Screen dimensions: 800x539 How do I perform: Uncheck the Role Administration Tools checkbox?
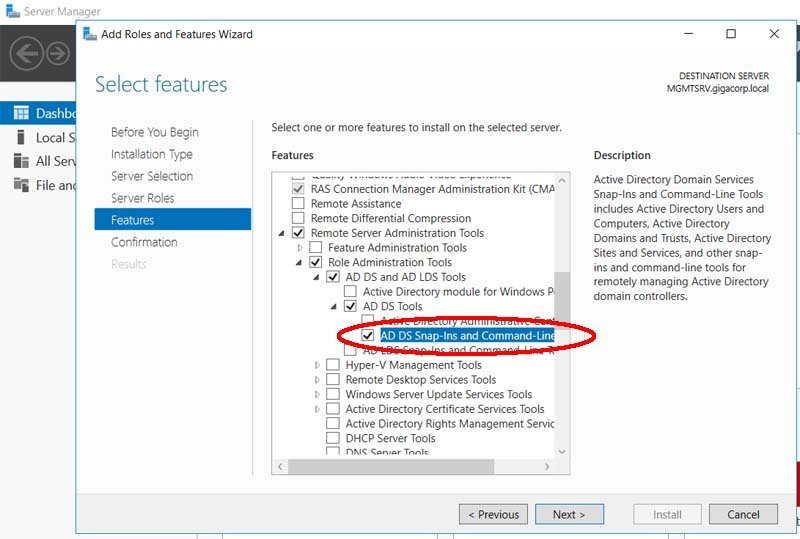(316, 262)
